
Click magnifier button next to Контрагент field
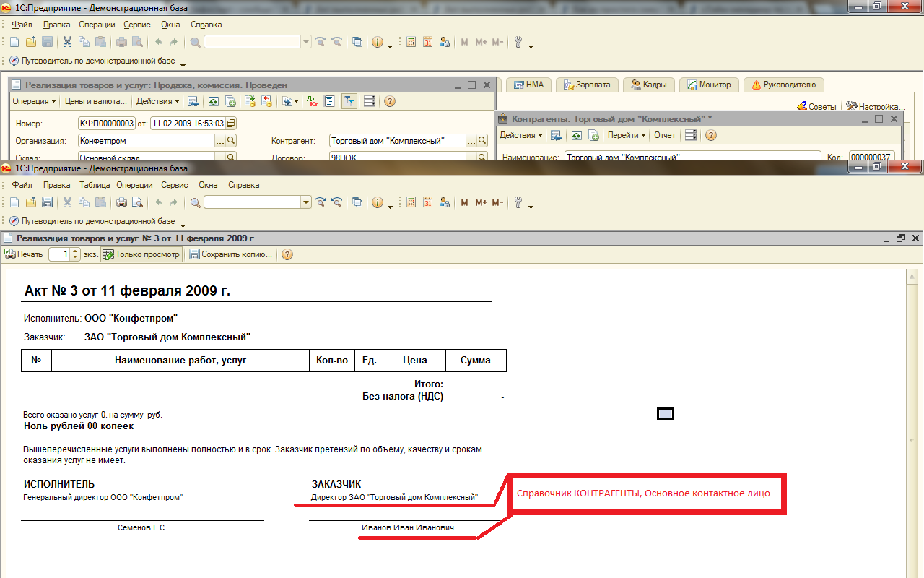click(482, 141)
